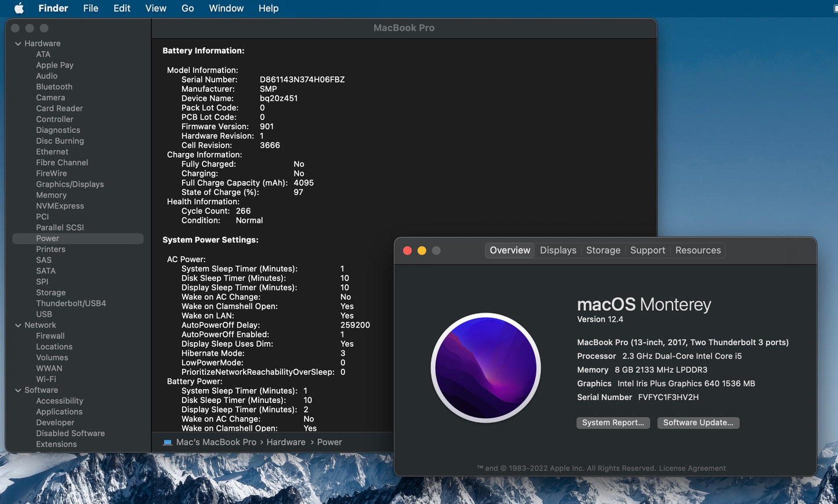Open the Finder Go menu

coord(187,8)
